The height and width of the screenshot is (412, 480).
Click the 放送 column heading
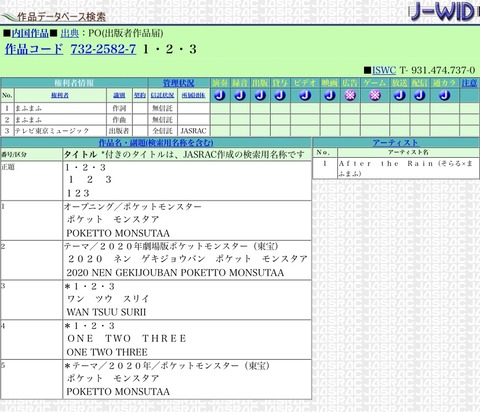point(399,83)
